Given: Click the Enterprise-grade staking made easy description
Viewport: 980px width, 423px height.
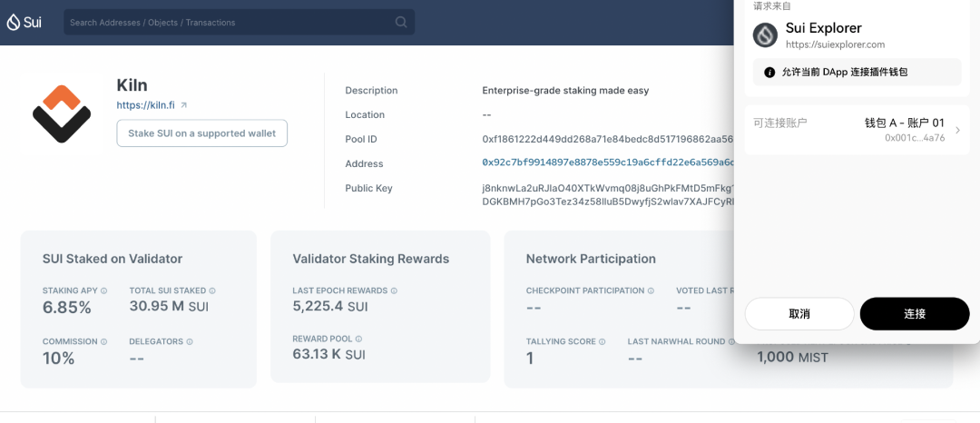Looking at the screenshot, I should (565, 91).
